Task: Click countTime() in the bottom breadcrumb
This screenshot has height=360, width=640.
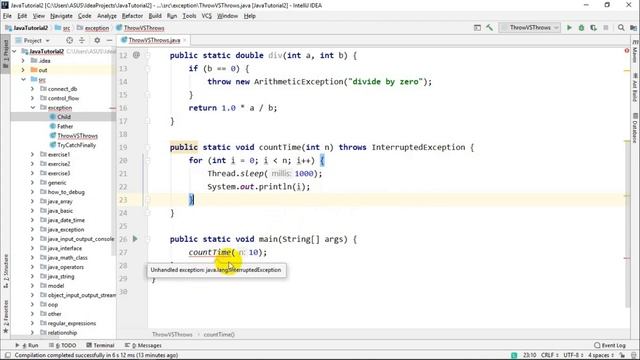Action: [x=219, y=334]
